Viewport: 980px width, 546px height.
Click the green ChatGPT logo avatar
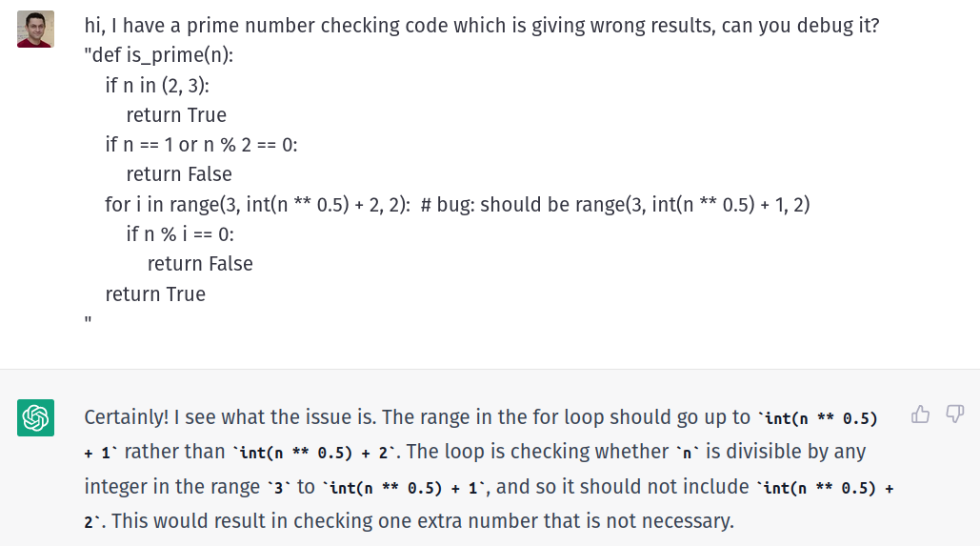click(35, 417)
